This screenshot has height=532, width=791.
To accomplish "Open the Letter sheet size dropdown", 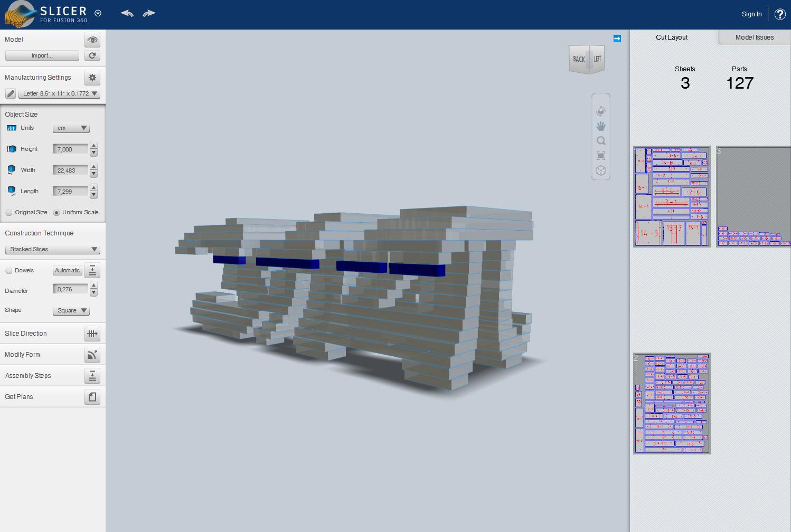I will tap(59, 93).
